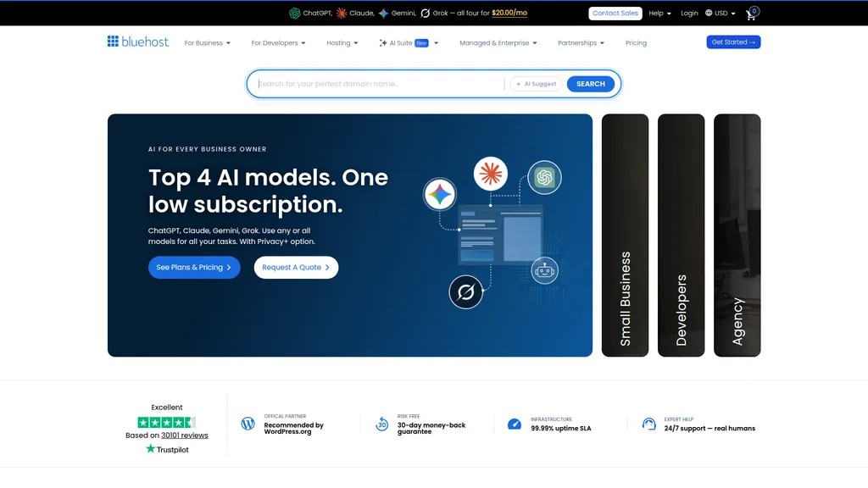This screenshot has width=868, height=488.
Task: Open the 30101 reviews link
Action: 185,435
